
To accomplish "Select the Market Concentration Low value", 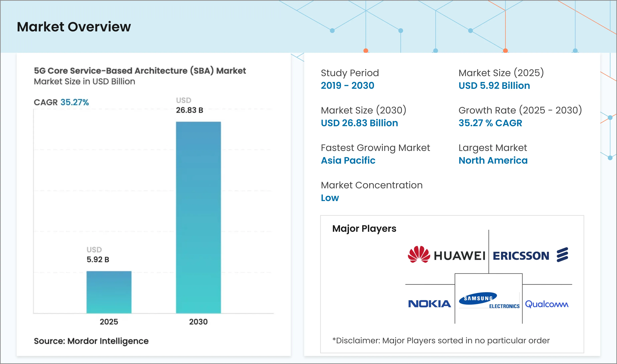I will point(330,198).
